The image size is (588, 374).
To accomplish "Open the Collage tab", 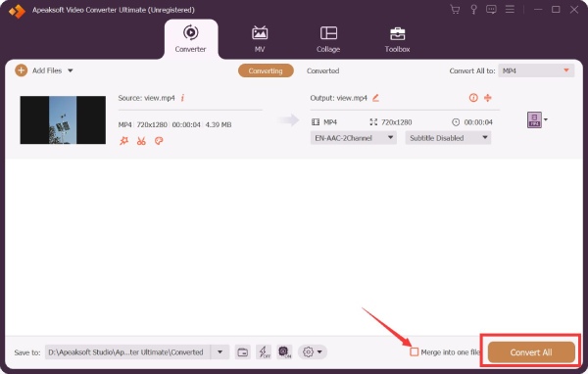I will [x=328, y=39].
